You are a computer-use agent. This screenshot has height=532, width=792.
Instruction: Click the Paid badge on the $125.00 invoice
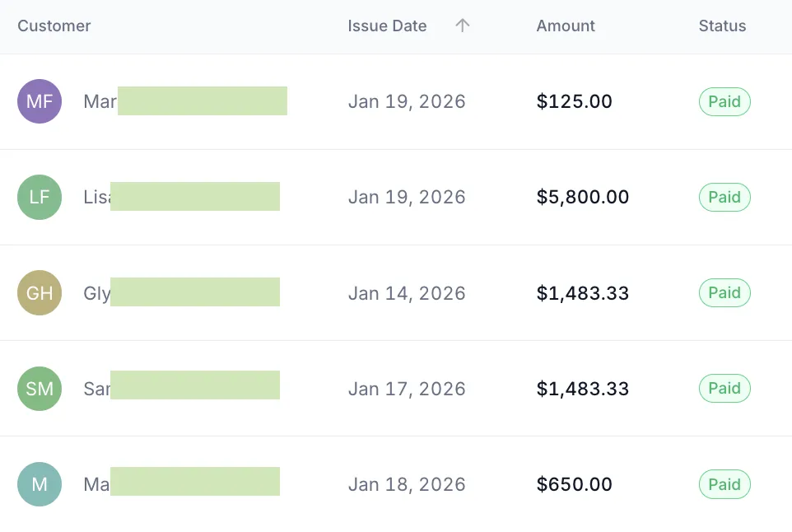point(724,102)
